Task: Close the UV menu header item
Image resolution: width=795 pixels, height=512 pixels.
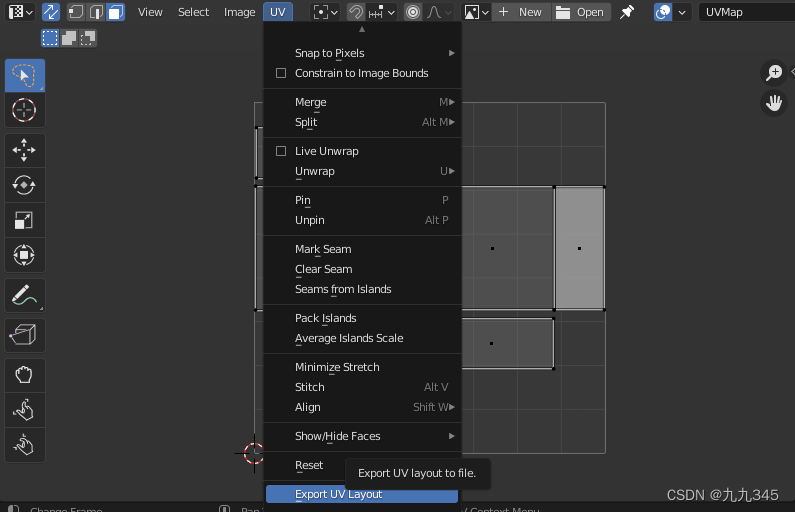Action: [278, 12]
